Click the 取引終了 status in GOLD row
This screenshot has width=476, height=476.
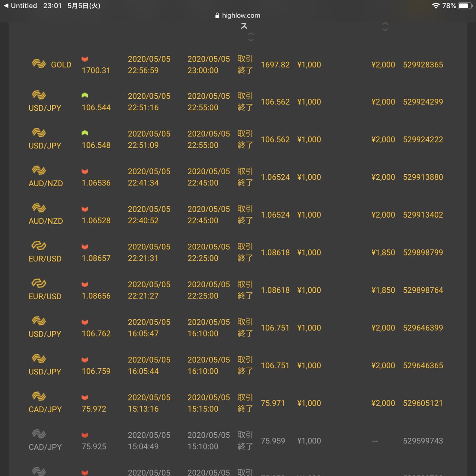point(245,64)
